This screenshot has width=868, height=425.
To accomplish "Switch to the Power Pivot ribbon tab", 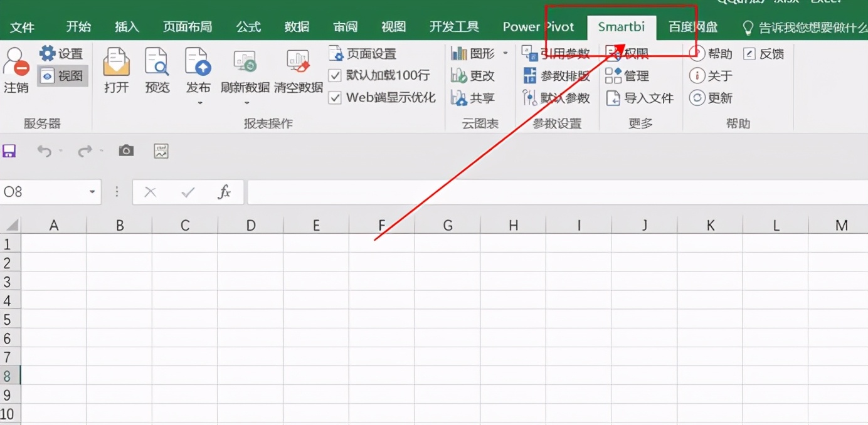I will 538,26.
